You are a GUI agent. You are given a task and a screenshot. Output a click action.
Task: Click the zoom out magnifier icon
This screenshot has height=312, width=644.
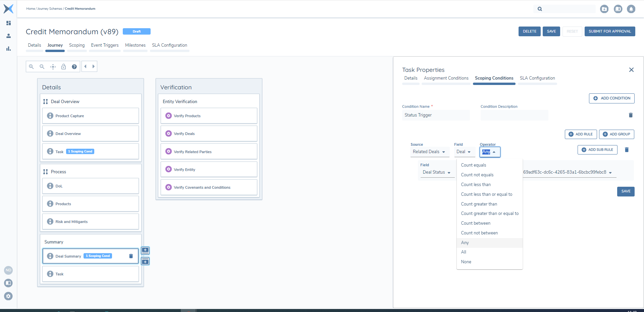pos(42,66)
